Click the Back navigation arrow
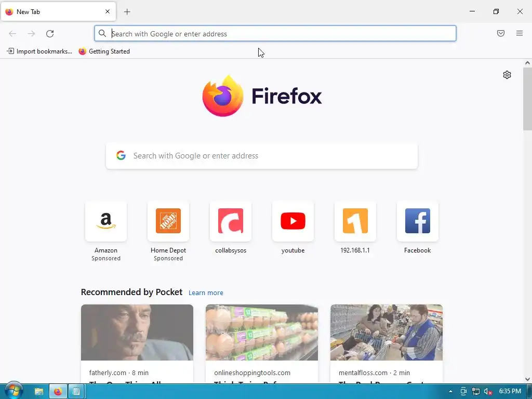 click(12, 34)
